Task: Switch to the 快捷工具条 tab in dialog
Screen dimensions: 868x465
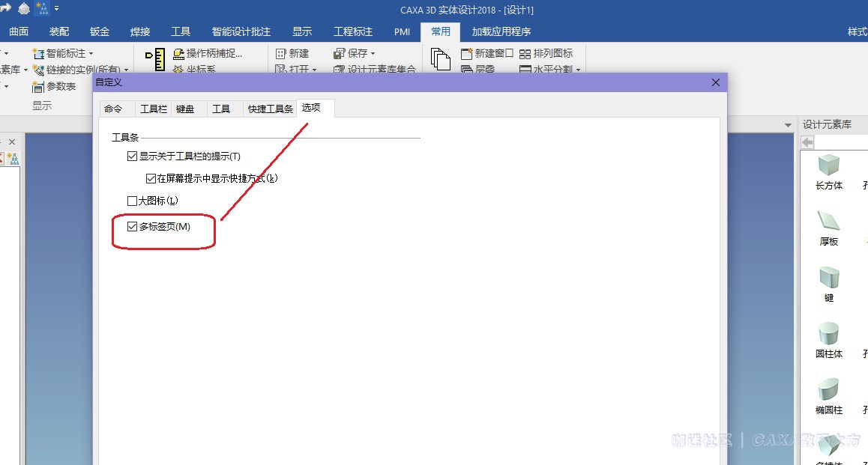Action: tap(270, 109)
